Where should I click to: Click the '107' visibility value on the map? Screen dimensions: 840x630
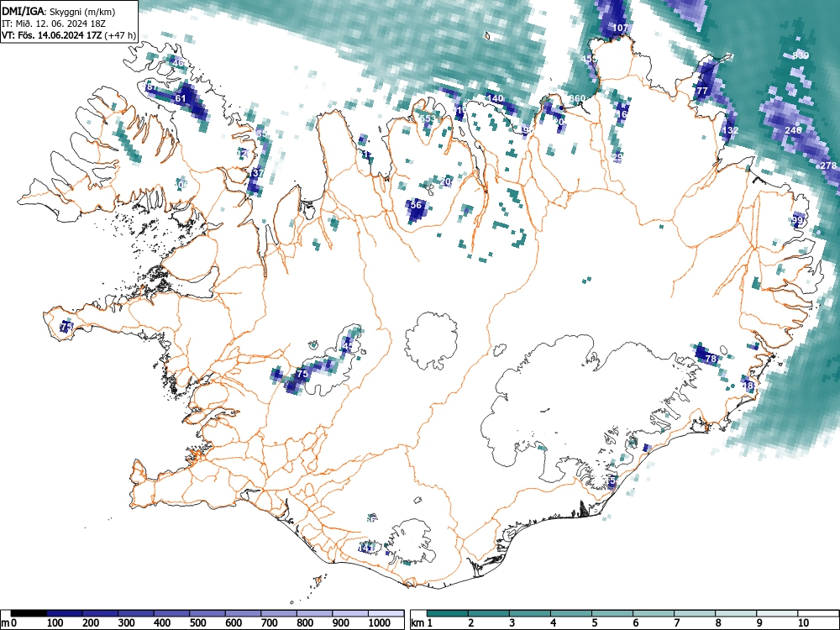tap(620, 28)
